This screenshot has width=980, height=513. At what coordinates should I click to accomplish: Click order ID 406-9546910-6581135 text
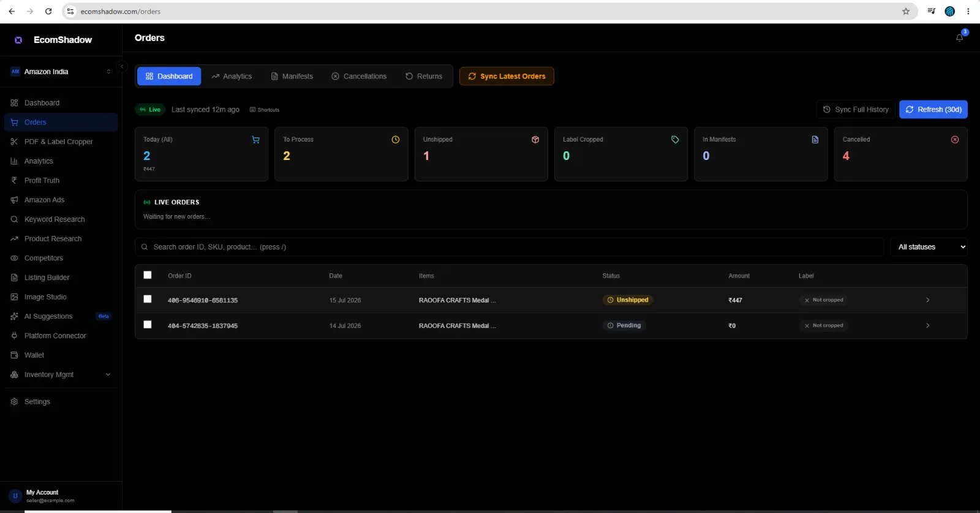203,300
